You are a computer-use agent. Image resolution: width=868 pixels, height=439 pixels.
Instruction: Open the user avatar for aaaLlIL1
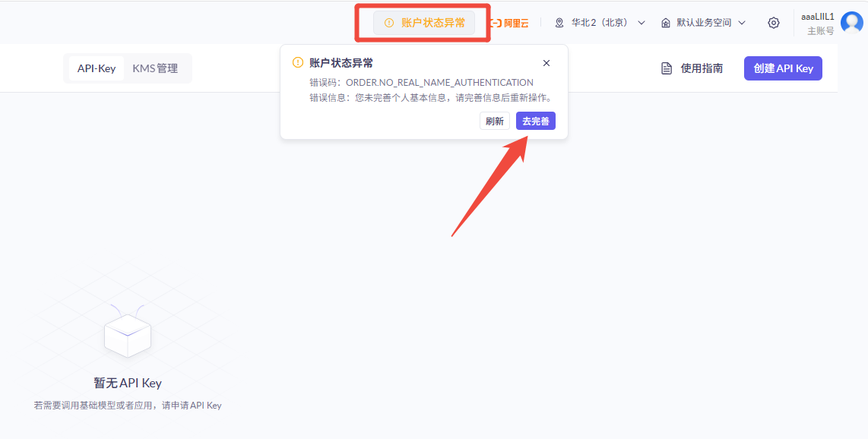coord(850,22)
